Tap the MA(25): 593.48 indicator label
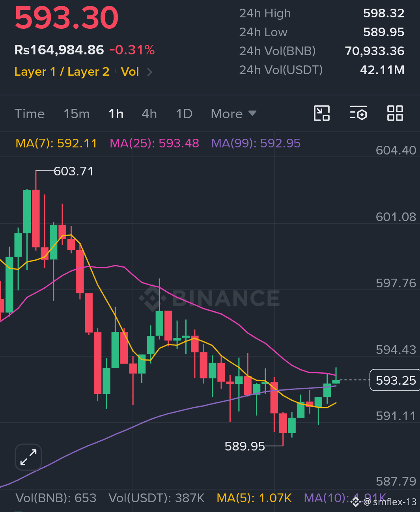Screen dimensions: 420x512 click(154, 143)
